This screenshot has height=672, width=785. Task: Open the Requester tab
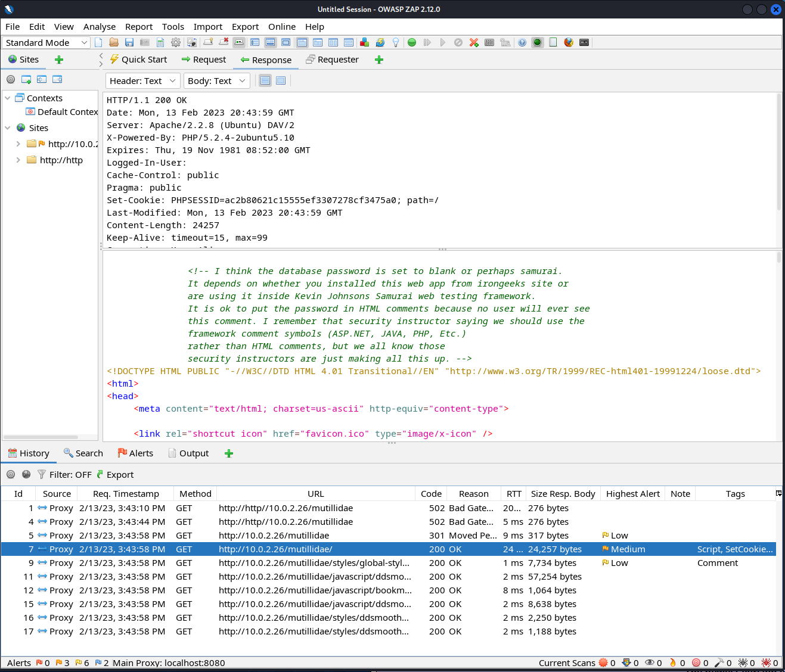coord(332,60)
